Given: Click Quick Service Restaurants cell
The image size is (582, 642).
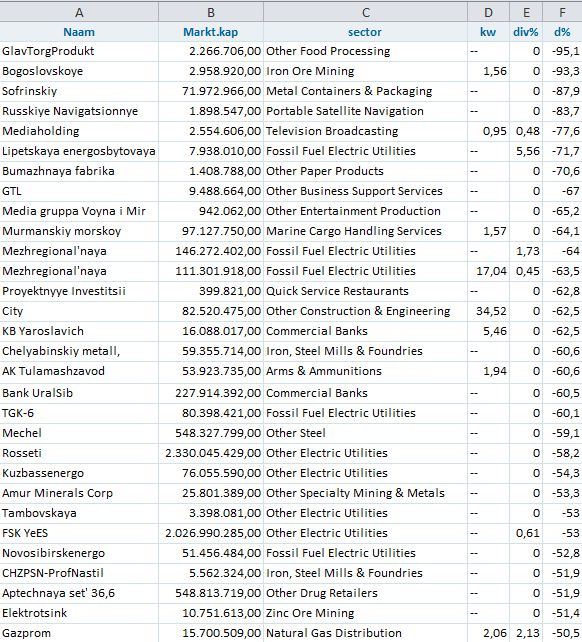Looking at the screenshot, I should point(365,292).
